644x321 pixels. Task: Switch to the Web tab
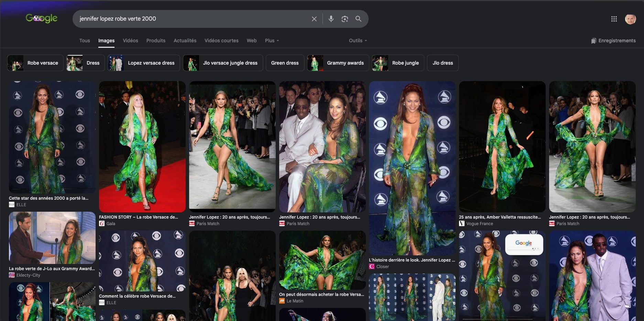(251, 41)
